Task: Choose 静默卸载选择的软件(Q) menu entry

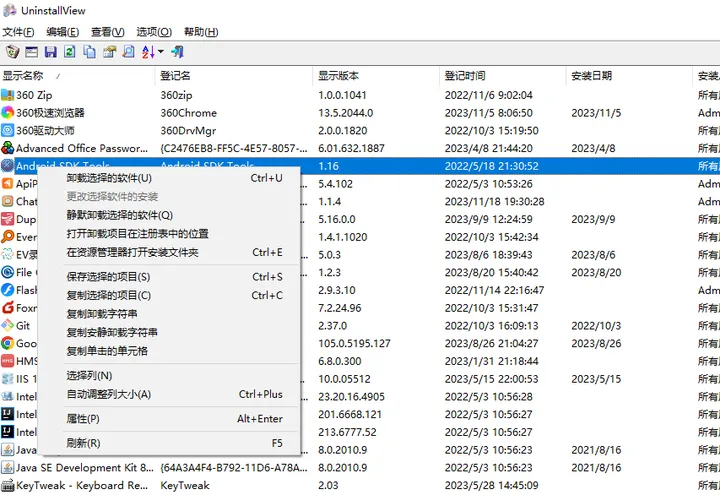Action: pos(169,215)
